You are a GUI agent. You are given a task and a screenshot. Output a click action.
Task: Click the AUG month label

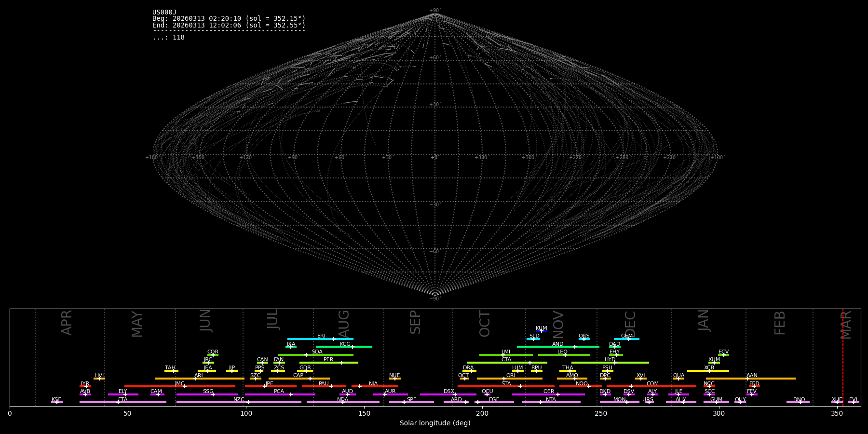pyautogui.click(x=344, y=325)
